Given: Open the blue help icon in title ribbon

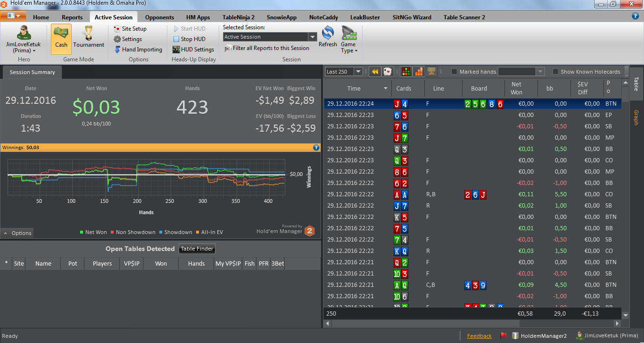Looking at the screenshot, I should [635, 16].
